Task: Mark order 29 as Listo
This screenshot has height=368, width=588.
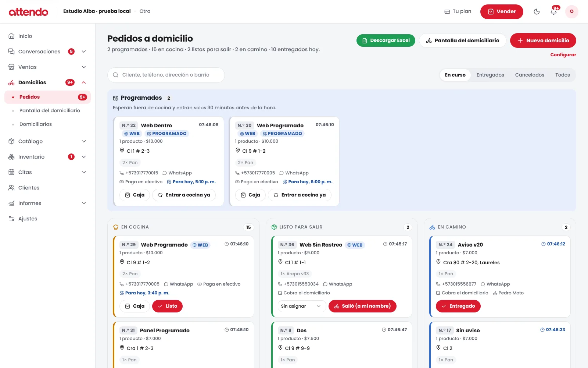Action: pyautogui.click(x=167, y=306)
